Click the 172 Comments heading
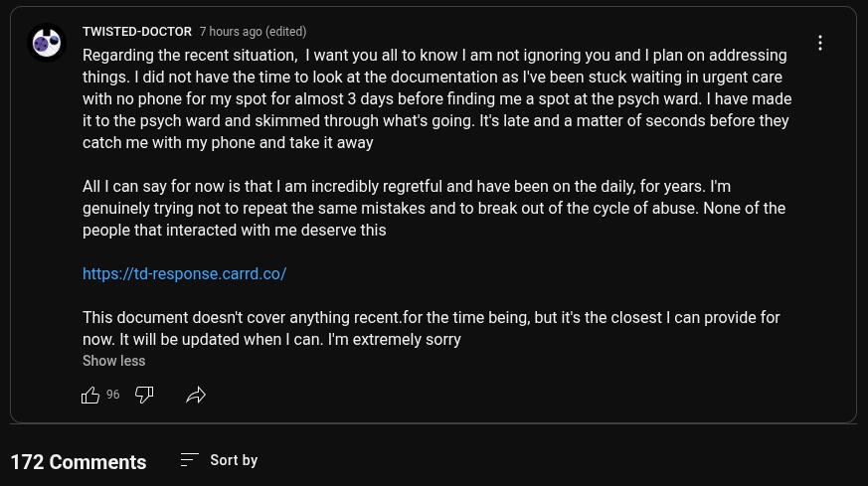The width and height of the screenshot is (868, 486). click(x=79, y=462)
